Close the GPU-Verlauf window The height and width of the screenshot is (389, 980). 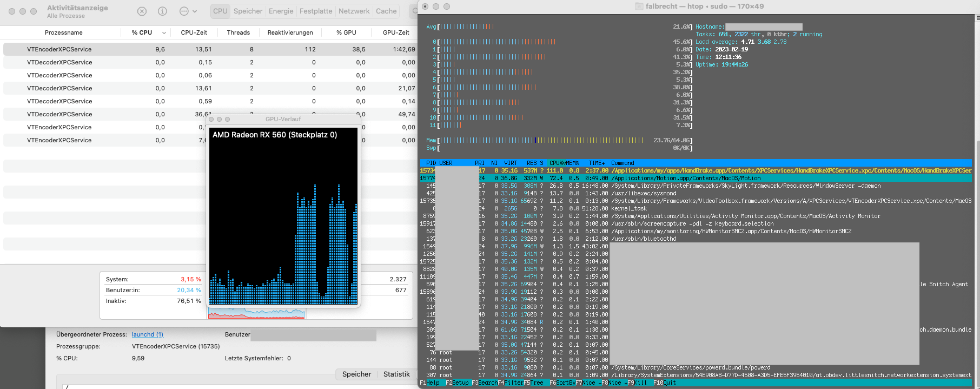[211, 119]
